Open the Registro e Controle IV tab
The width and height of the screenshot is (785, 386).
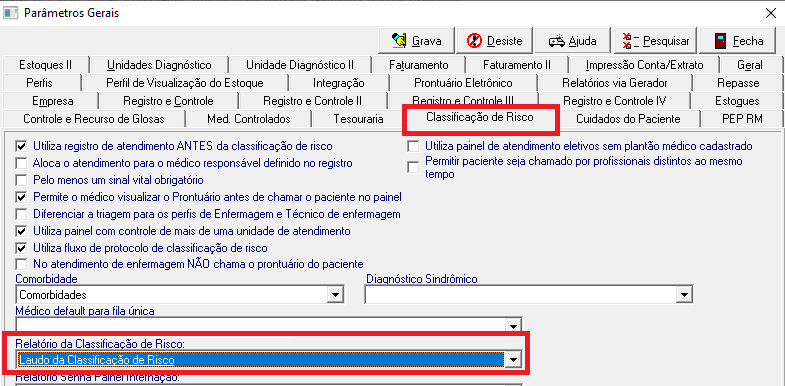614,101
